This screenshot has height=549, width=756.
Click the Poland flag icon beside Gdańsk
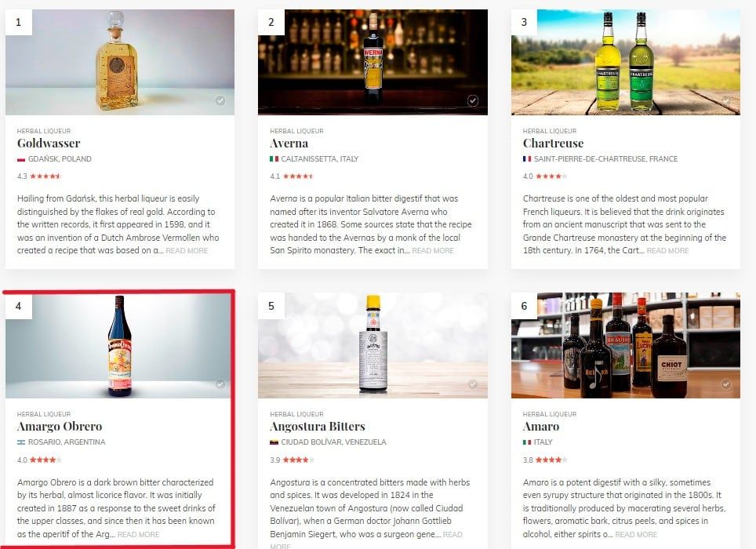(x=21, y=159)
